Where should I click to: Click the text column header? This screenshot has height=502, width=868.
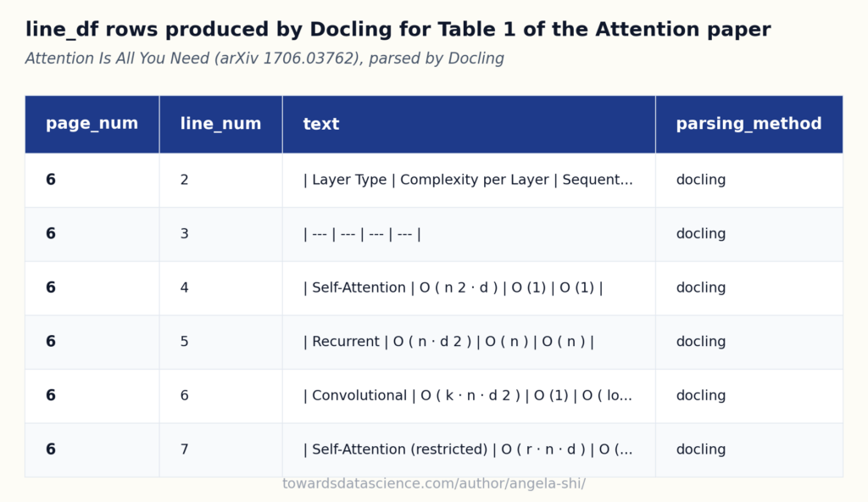point(321,124)
